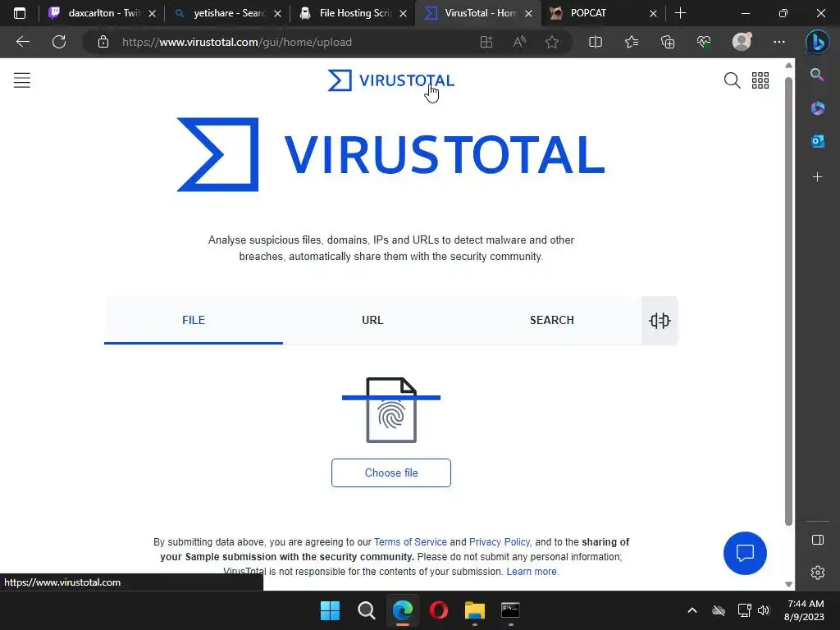840x630 pixels.
Task: Open Edge Settings and more ellipsis
Action: pyautogui.click(x=779, y=42)
